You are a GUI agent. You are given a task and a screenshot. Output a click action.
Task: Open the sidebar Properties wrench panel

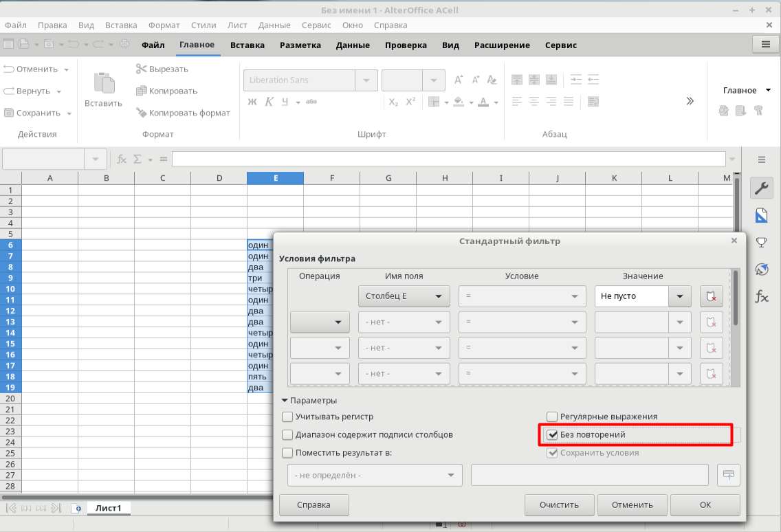coord(762,188)
